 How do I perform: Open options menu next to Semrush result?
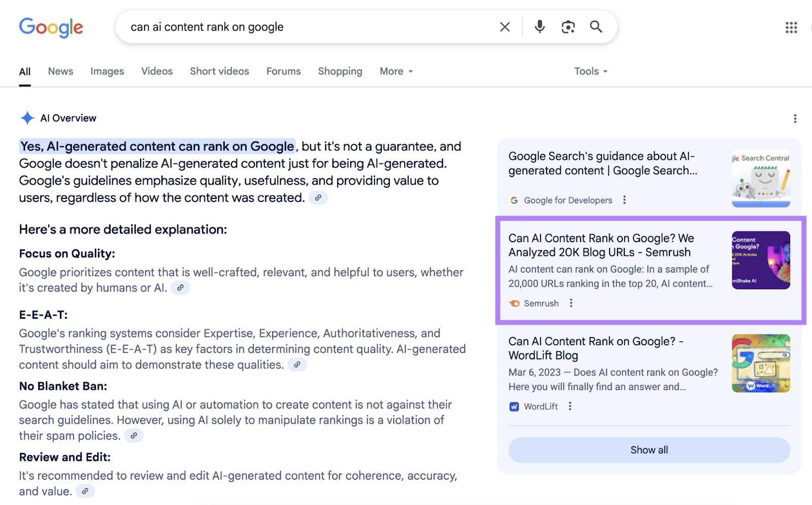(571, 302)
